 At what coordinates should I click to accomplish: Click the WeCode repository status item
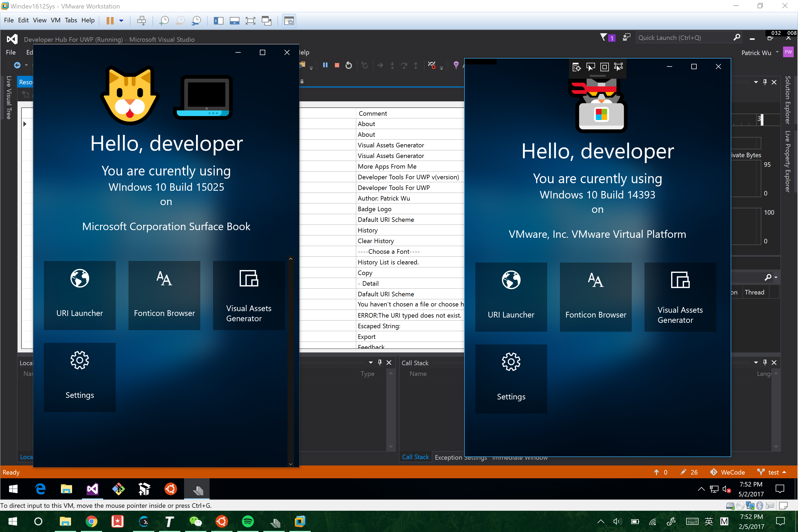coord(728,472)
